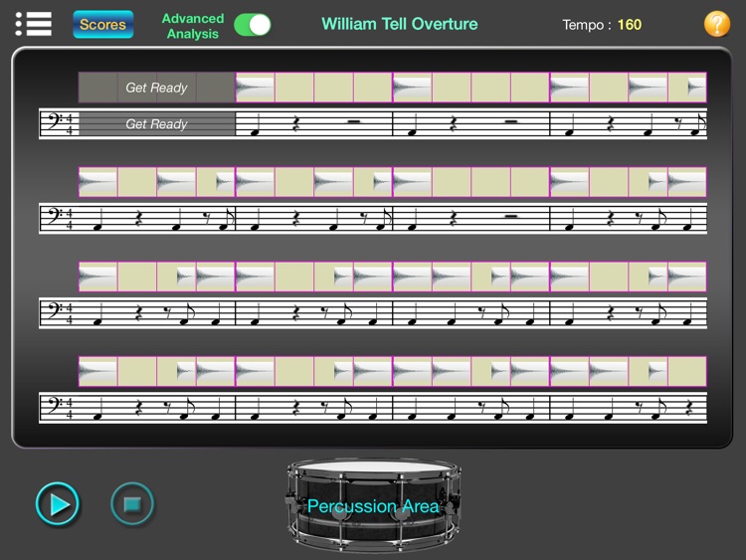Screen dimensions: 746x560
Task: Tap the Percussion Area snare drum
Action: pyautogui.click(x=373, y=505)
